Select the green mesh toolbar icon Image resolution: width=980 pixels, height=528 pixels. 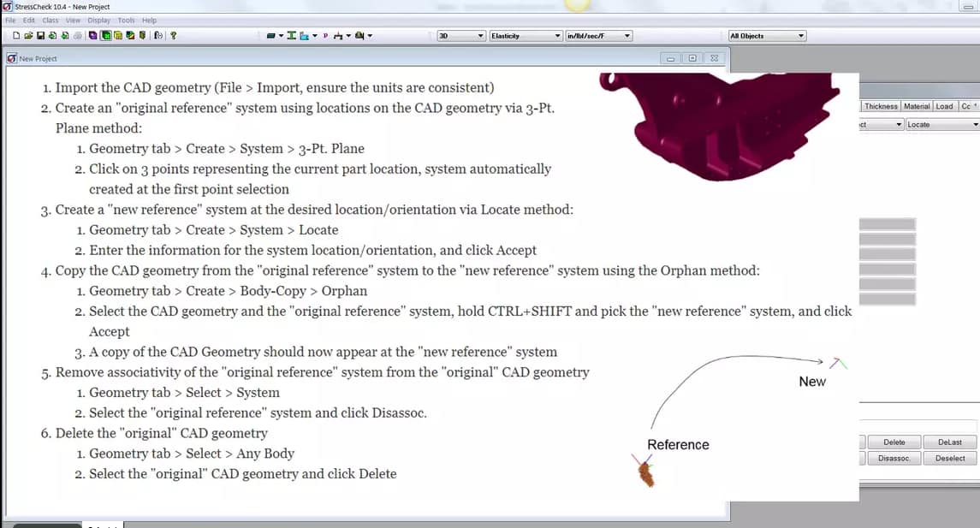(x=104, y=35)
